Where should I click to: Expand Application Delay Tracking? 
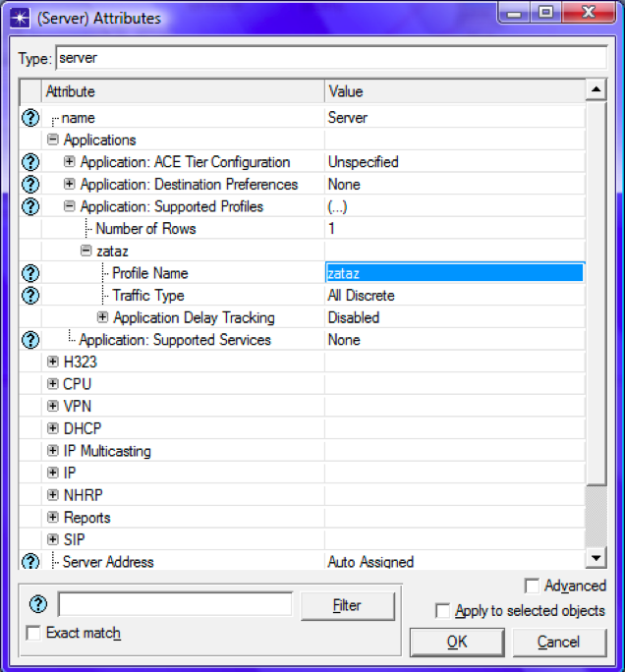[x=102, y=317]
